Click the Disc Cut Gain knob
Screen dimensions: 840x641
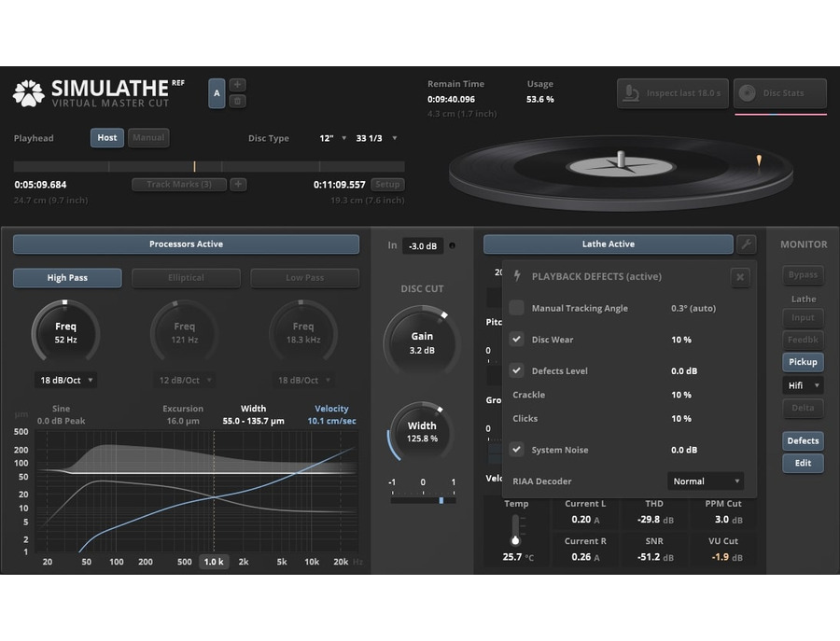tap(422, 342)
